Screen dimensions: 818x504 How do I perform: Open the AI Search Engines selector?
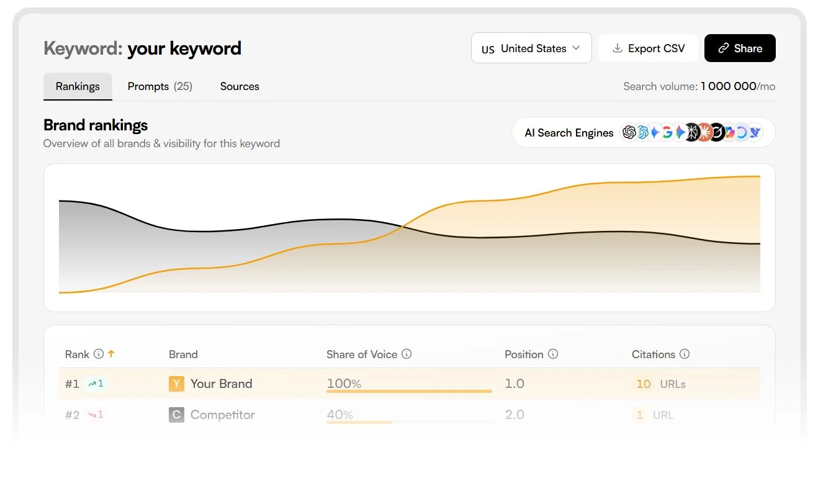point(643,132)
